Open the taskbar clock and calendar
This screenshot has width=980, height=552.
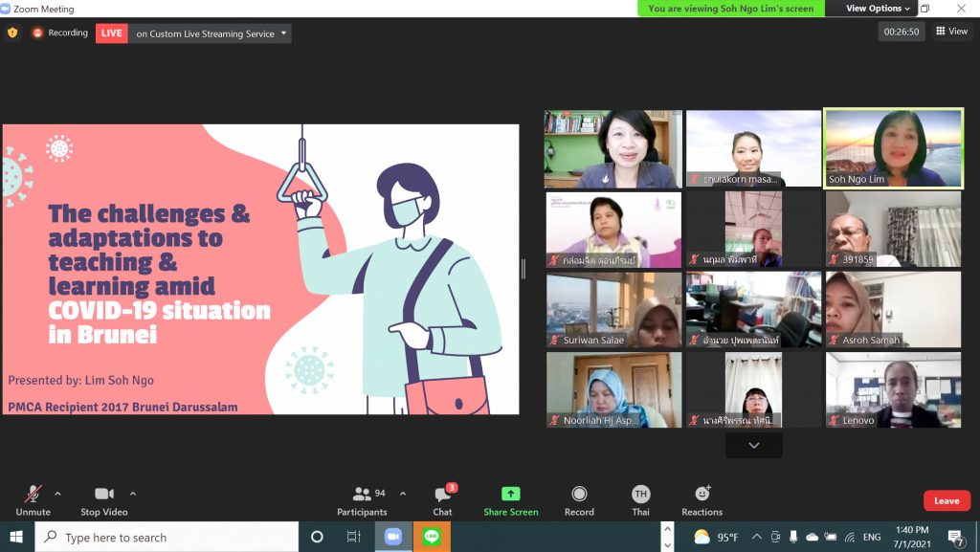click(x=912, y=537)
